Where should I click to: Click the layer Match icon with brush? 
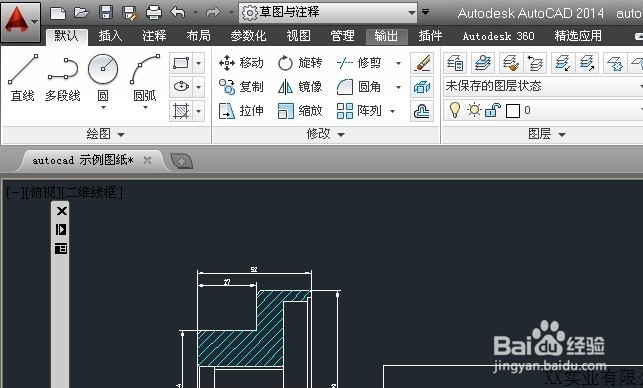tap(511, 63)
